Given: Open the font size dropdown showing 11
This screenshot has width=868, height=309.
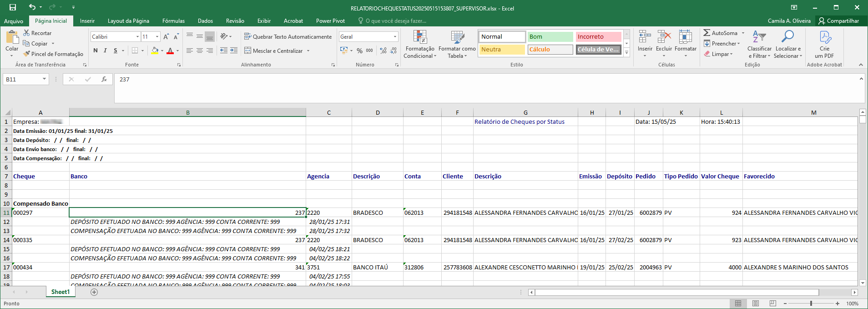Looking at the screenshot, I should pyautogui.click(x=157, y=37).
